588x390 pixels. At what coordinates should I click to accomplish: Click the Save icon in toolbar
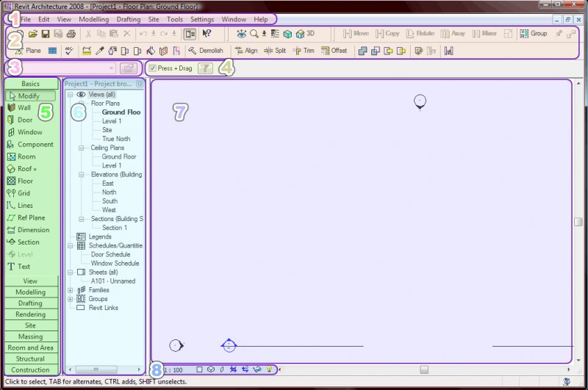[46, 34]
